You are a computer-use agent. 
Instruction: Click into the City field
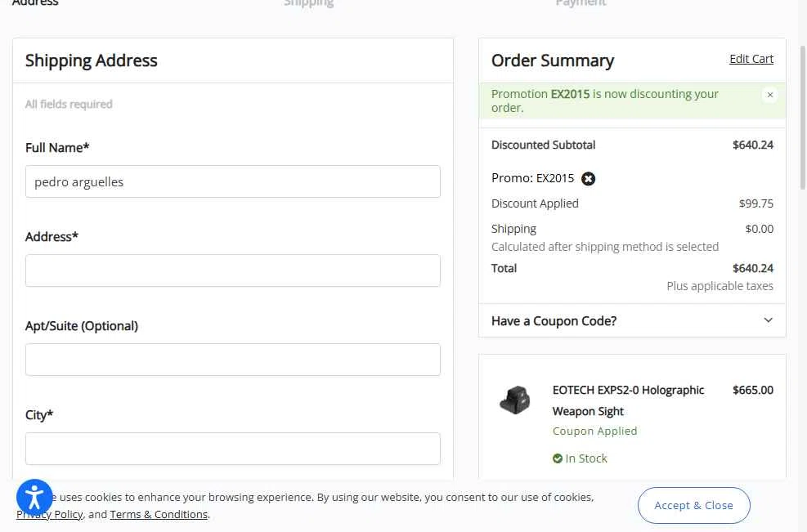pos(232,449)
